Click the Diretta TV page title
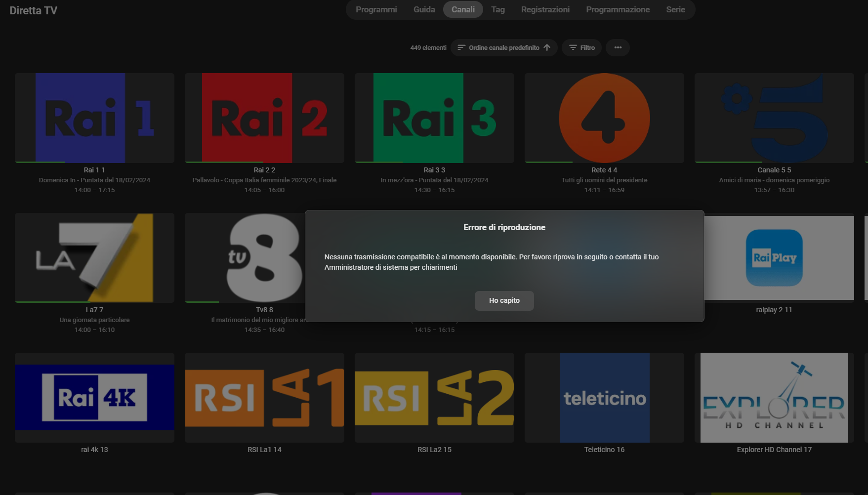 point(33,10)
